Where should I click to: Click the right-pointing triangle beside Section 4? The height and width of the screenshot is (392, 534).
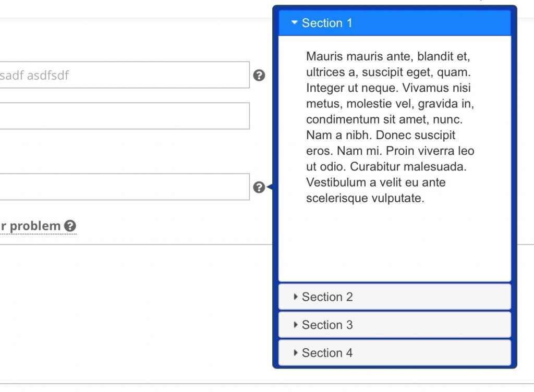[x=296, y=353]
